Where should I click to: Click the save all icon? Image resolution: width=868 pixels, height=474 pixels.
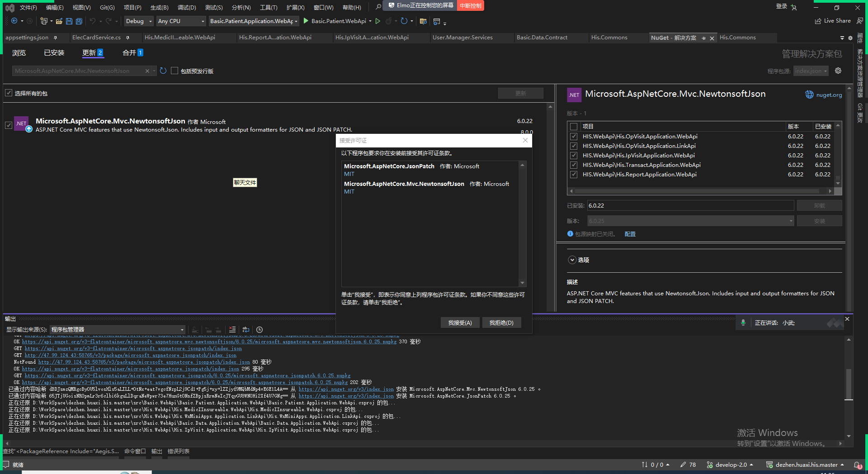pos(79,21)
